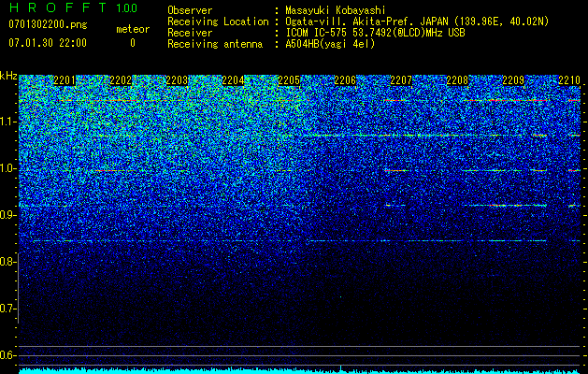Click the Receiving Location label
The image size is (588, 374).
click(218, 22)
